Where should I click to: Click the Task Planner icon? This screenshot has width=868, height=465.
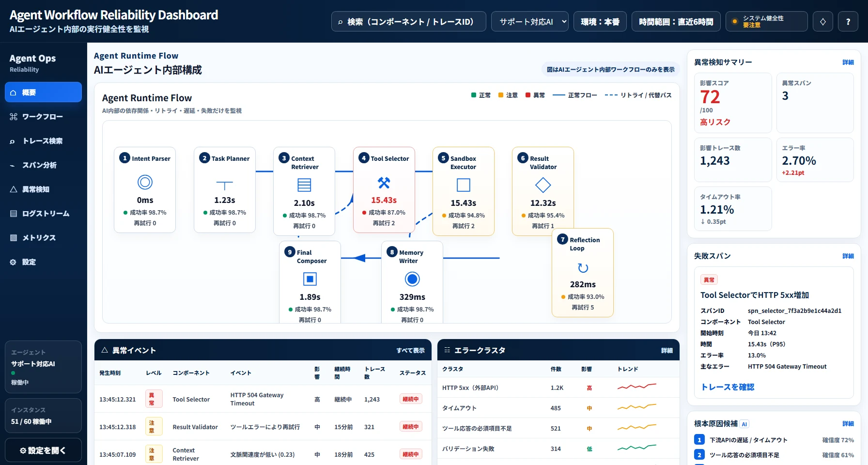pos(225,185)
